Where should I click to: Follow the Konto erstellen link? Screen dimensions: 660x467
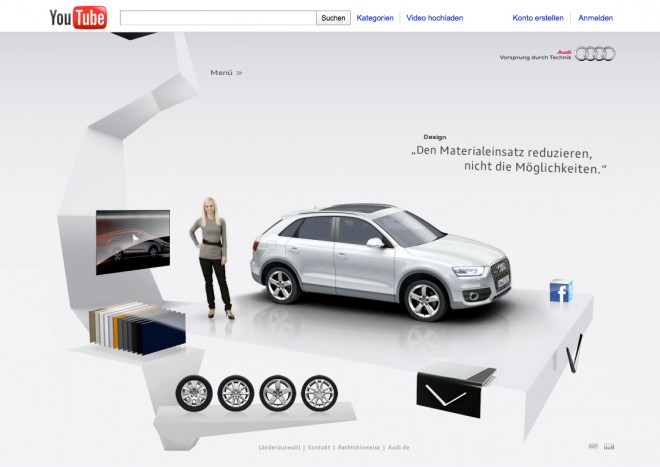538,18
